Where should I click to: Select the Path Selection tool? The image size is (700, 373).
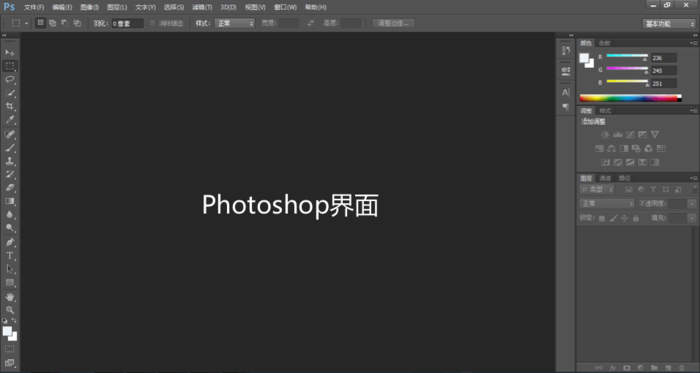[10, 269]
